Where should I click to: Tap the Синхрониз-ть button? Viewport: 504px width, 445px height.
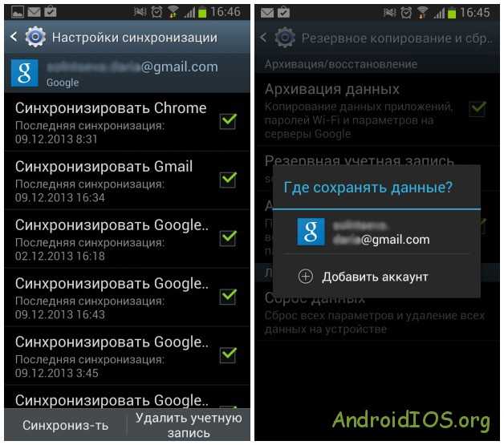[x=65, y=425]
